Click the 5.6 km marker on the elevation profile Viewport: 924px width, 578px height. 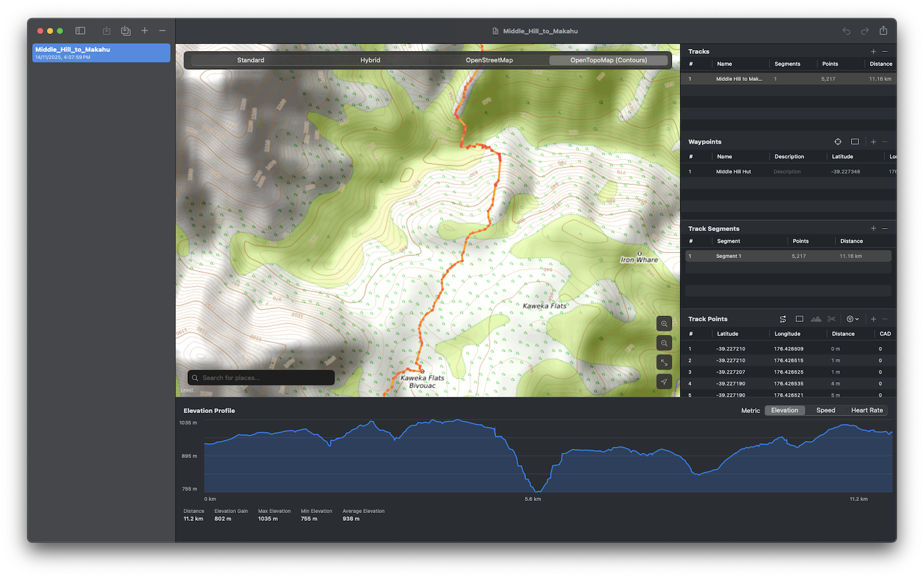[534, 498]
